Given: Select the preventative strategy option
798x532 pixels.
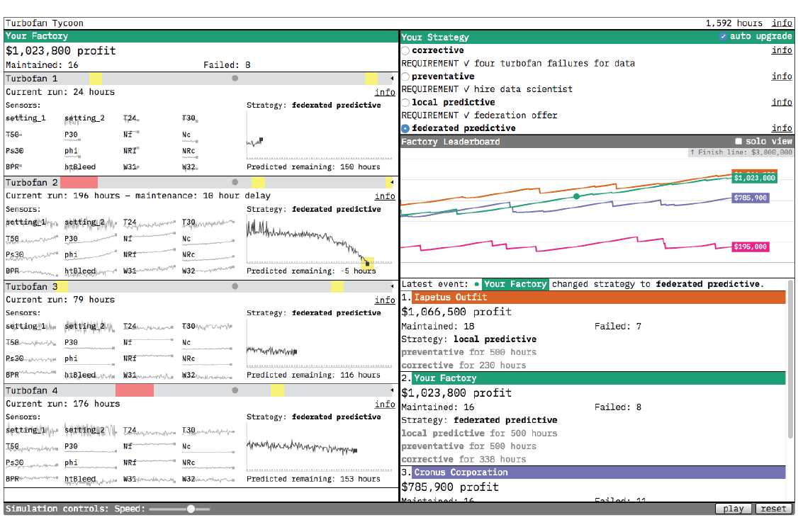Looking at the screenshot, I should 405,76.
